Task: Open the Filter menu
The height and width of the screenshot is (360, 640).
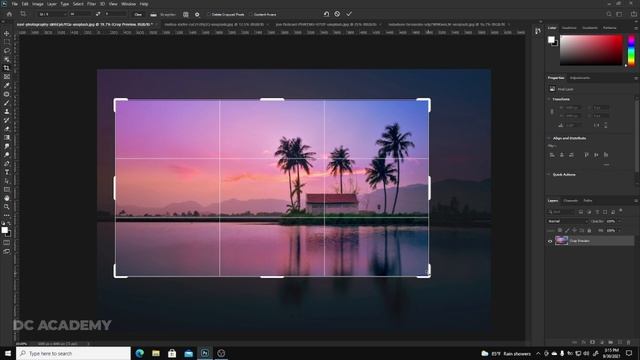Action: click(91, 4)
